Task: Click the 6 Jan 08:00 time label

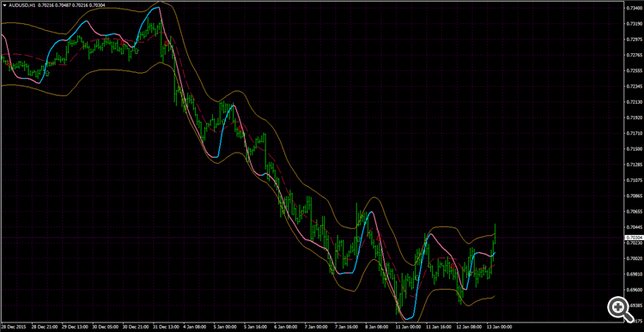Action: click(x=285, y=327)
